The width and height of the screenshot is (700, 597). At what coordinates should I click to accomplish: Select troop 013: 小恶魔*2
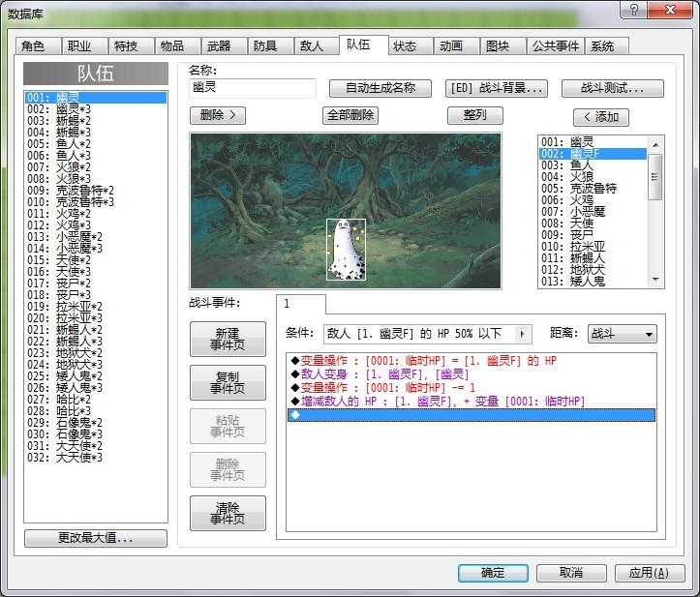pos(96,237)
